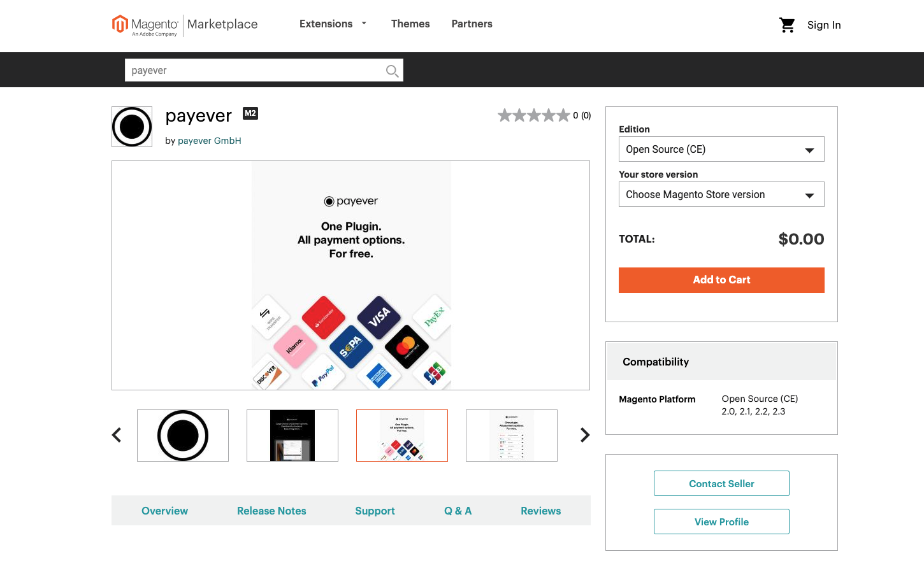
Task: Click the search magnifier icon
Action: click(393, 71)
